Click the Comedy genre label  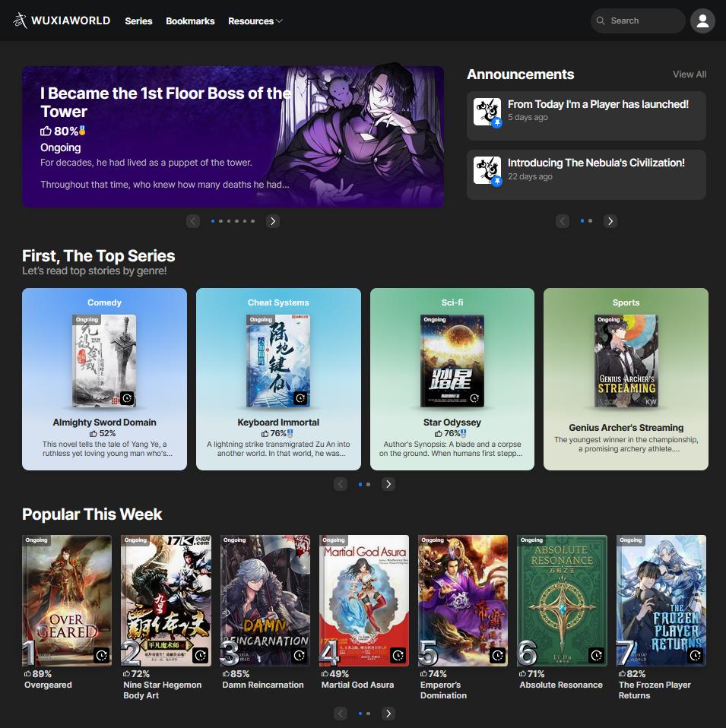tap(104, 302)
